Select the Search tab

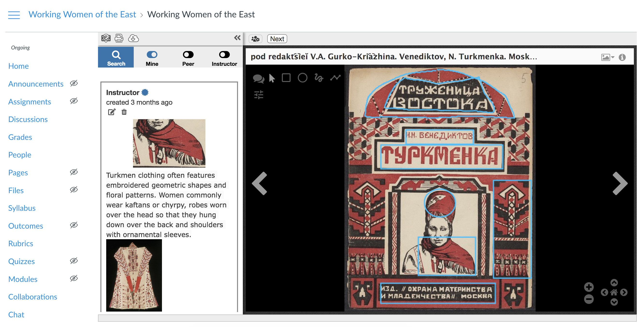[116, 57]
